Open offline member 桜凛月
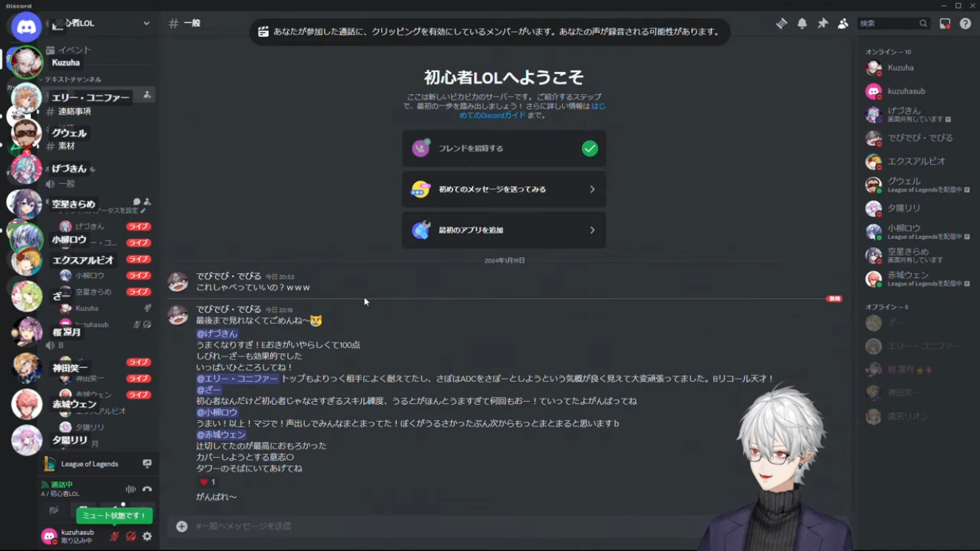Screen dimensions: 980x551 [x=917, y=370]
